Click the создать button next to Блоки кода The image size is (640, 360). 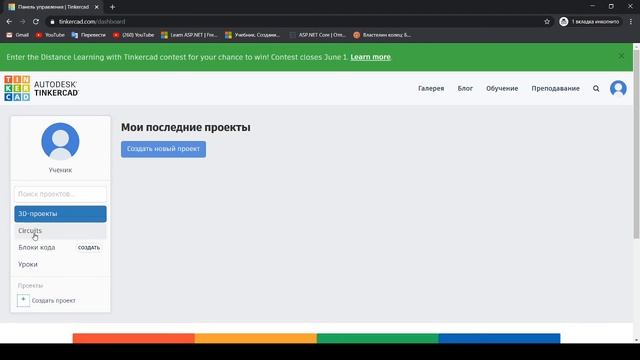[89, 247]
